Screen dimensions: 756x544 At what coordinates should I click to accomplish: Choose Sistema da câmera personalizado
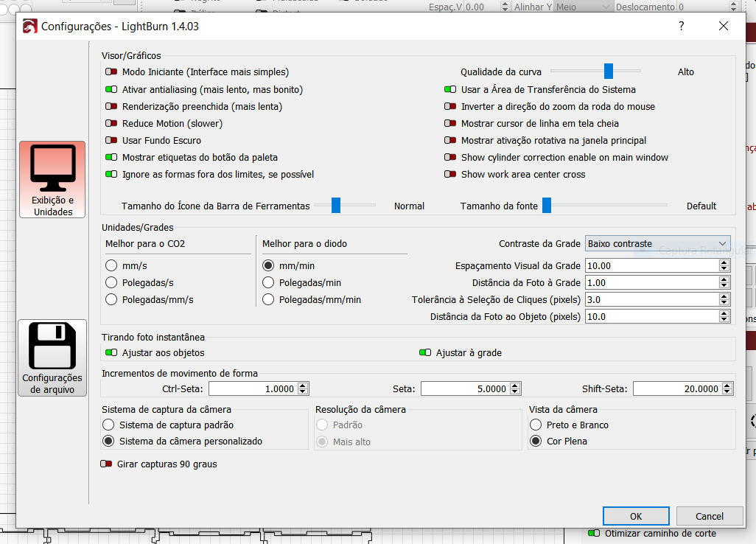[108, 442]
